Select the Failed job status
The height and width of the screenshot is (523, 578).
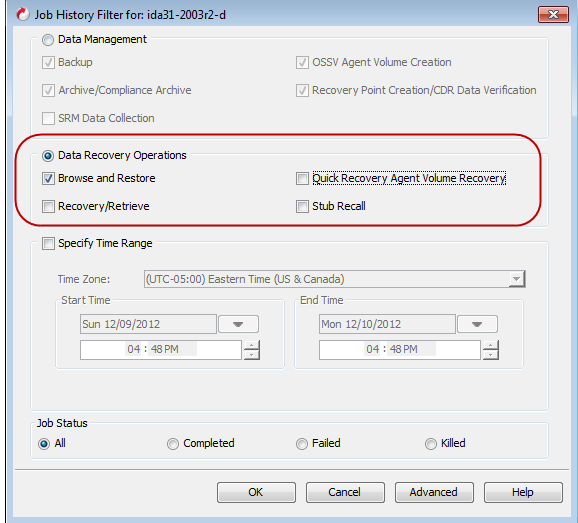[x=302, y=444]
